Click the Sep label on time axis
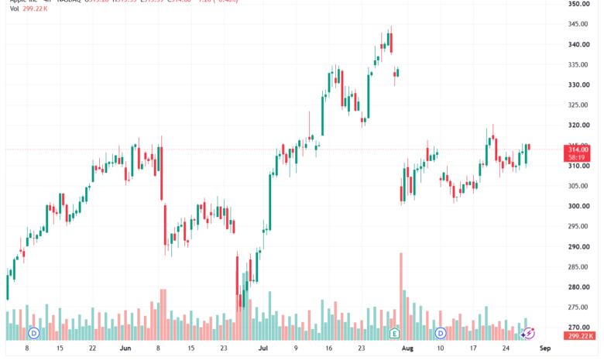This screenshot has height=364, width=604. (x=544, y=349)
